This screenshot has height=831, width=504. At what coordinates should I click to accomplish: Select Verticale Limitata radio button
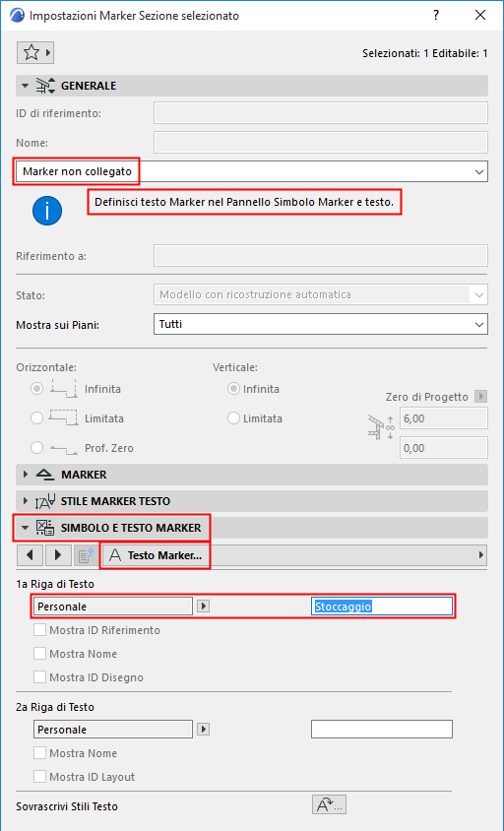(x=233, y=418)
